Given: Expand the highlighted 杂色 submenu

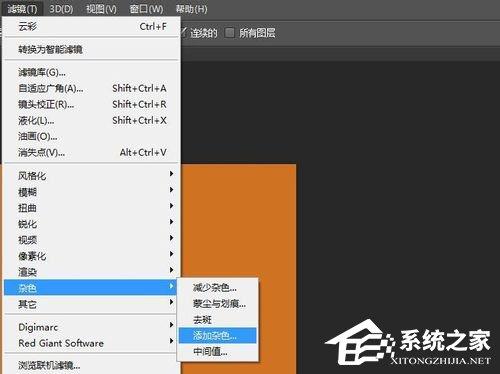Looking at the screenshot, I should click(x=90, y=287).
